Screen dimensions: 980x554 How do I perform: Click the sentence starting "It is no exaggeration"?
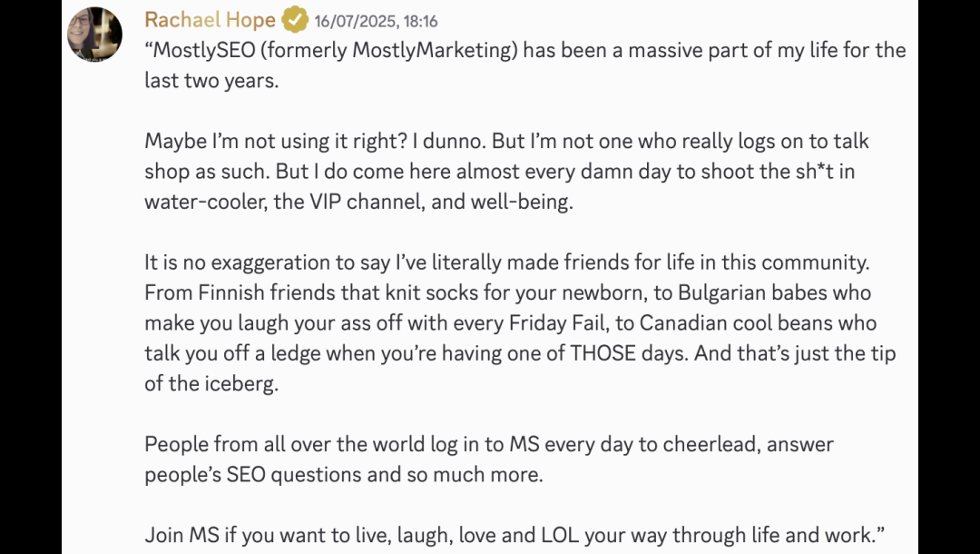(507, 262)
